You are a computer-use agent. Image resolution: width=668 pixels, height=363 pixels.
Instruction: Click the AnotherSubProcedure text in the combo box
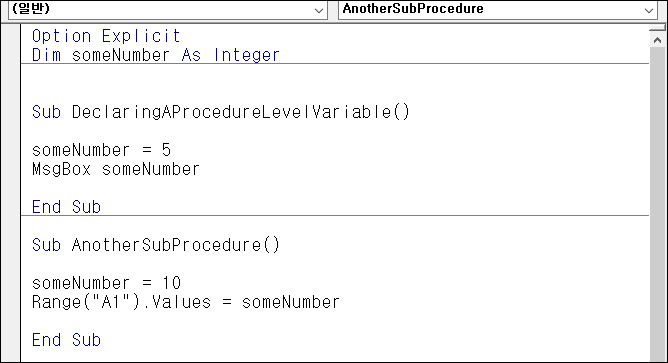point(413,9)
